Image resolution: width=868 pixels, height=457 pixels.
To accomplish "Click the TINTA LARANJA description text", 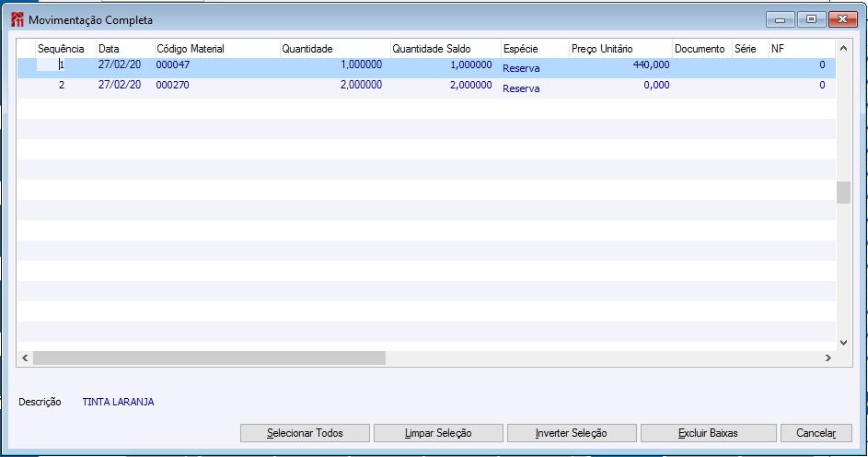I will 118,402.
